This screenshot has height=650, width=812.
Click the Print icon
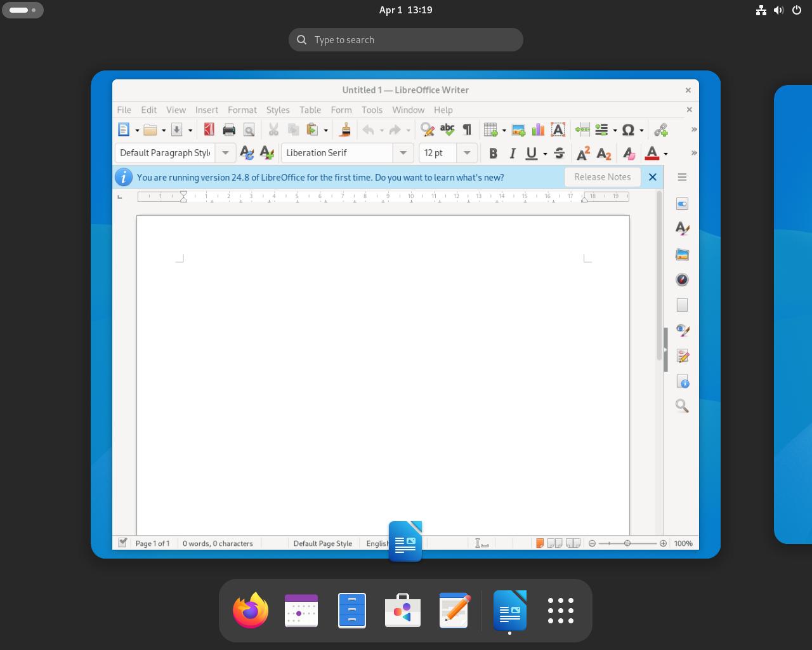(x=229, y=129)
